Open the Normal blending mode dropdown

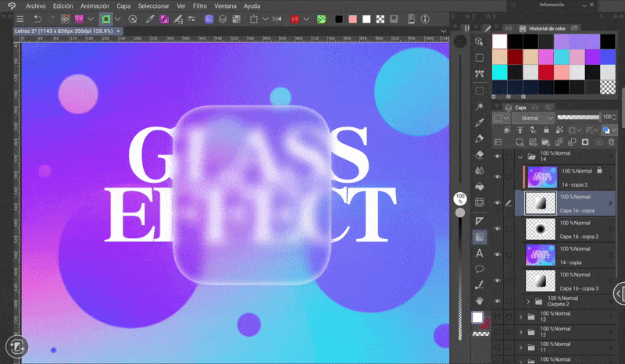point(534,118)
